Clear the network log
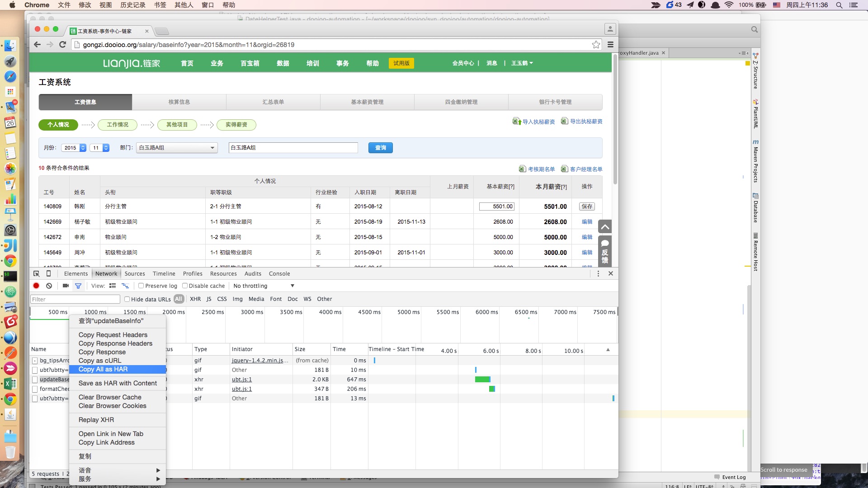Image resolution: width=868 pixels, height=488 pixels. (49, 286)
